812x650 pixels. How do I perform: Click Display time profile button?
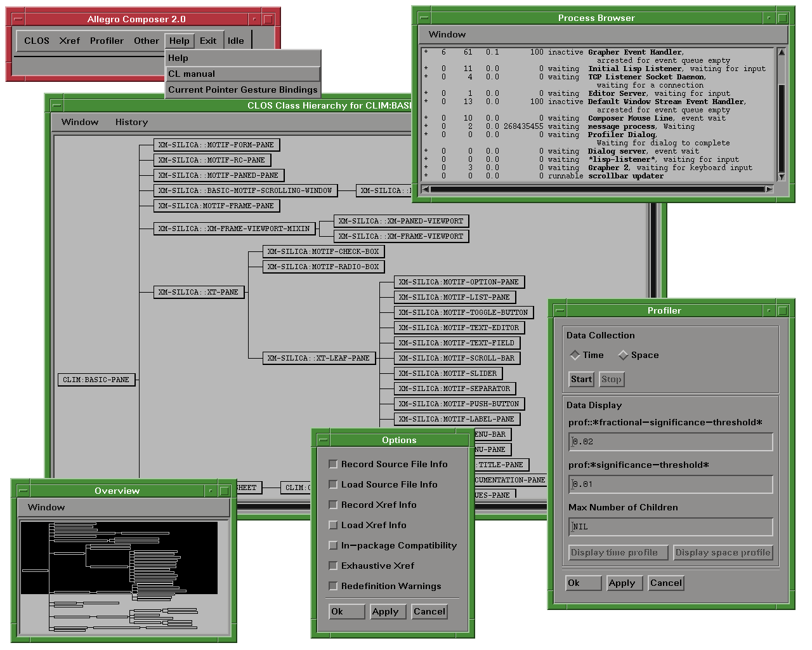coord(619,552)
